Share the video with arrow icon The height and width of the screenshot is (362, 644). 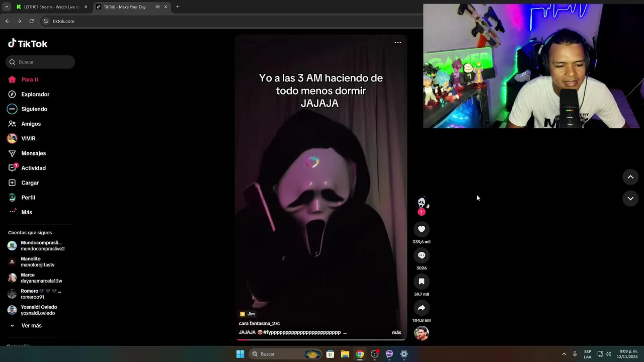[422, 308]
